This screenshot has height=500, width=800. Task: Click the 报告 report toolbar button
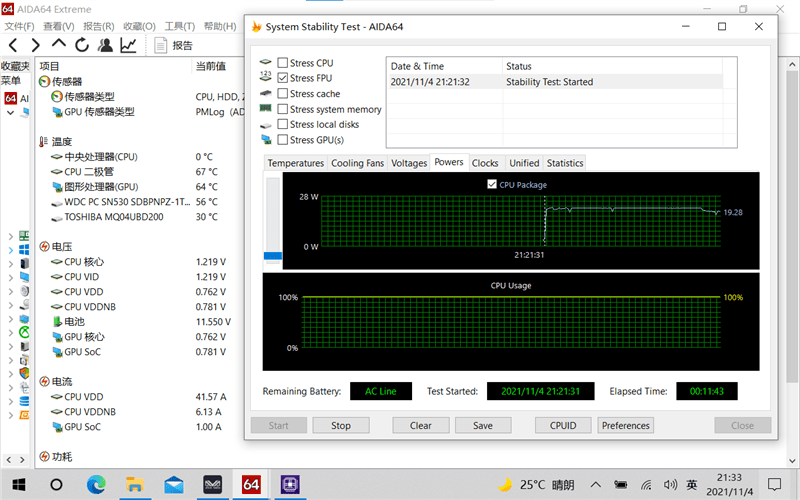coord(173,45)
